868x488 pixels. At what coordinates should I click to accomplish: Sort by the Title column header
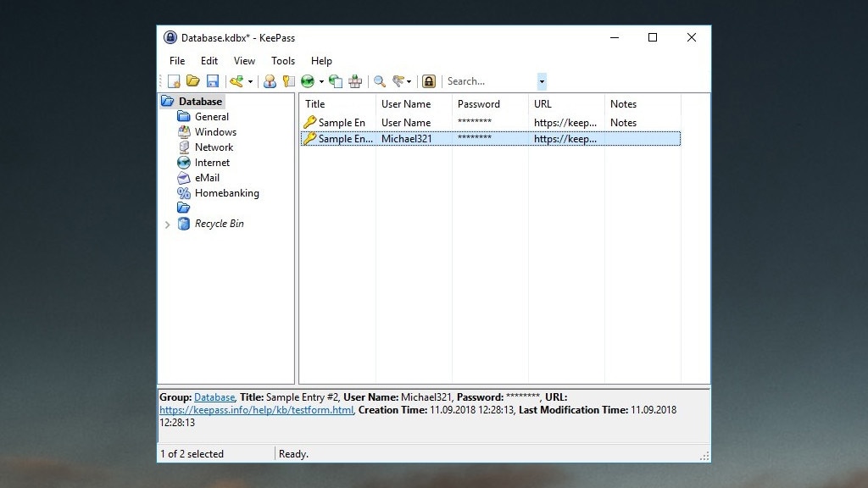click(x=337, y=104)
